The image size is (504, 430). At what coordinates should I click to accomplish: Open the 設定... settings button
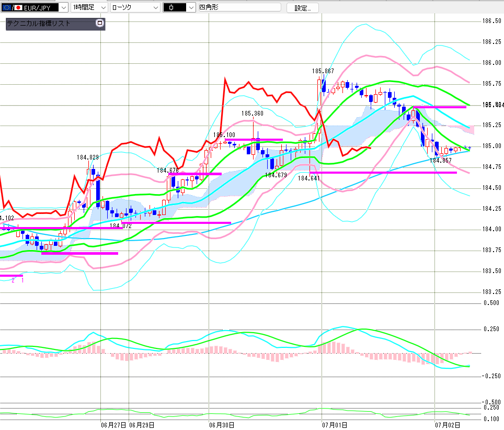point(303,8)
